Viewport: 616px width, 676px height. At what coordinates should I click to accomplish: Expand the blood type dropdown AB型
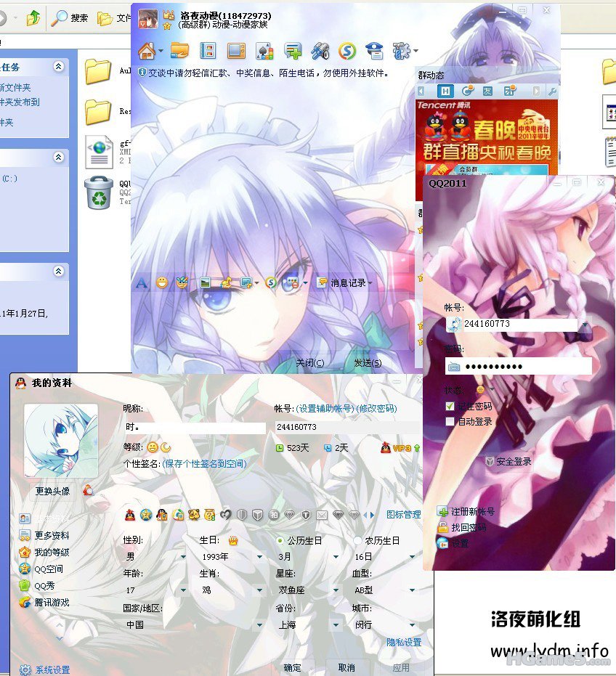click(x=412, y=590)
